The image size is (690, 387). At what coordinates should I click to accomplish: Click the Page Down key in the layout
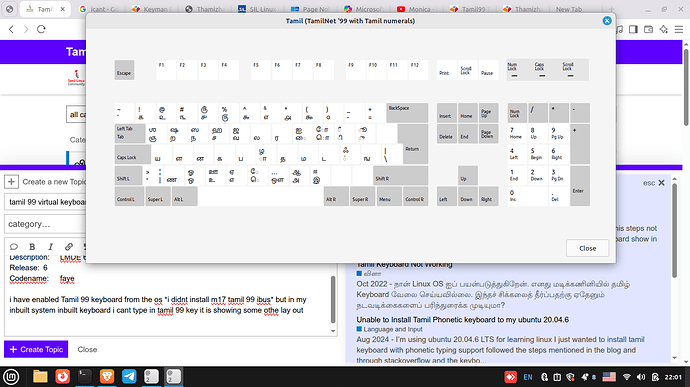click(488, 134)
